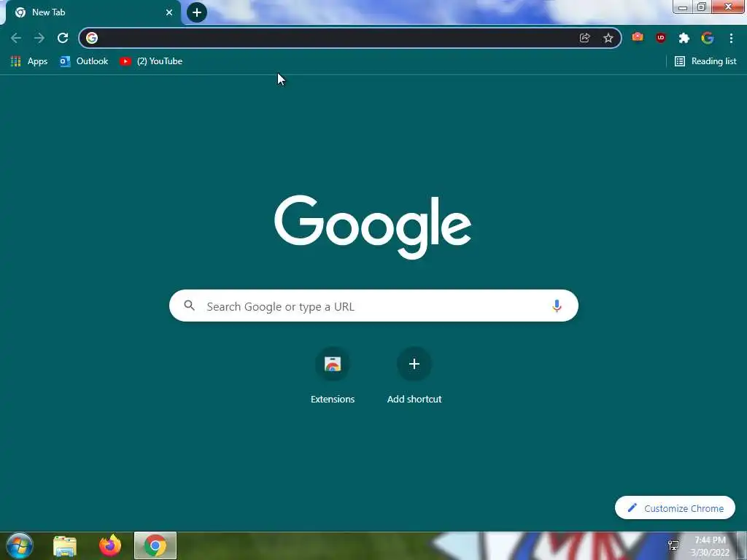Start voice search with the microphone icon
The width and height of the screenshot is (747, 560).
(557, 306)
